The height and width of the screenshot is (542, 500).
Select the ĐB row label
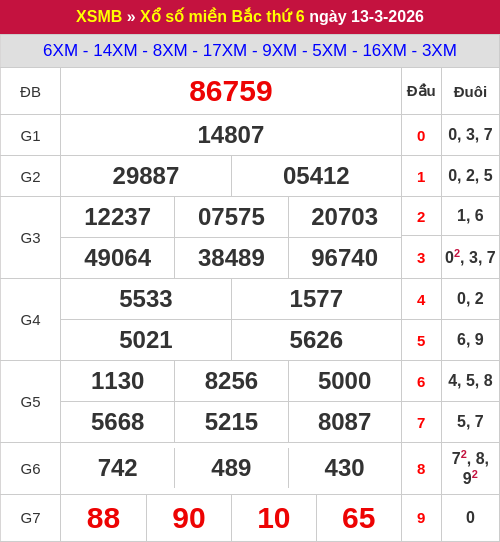[30, 92]
